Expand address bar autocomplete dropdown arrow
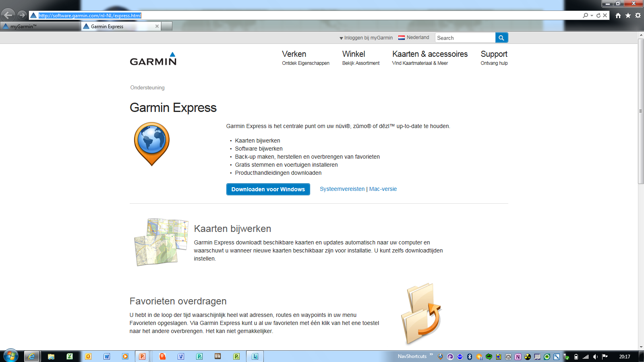The height and width of the screenshot is (362, 644). coord(592,16)
